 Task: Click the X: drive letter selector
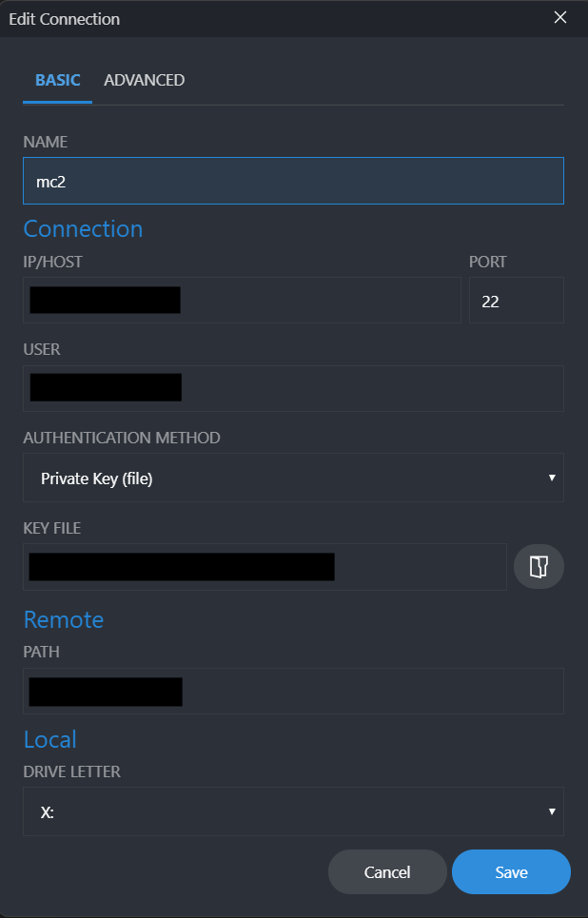[x=293, y=811]
